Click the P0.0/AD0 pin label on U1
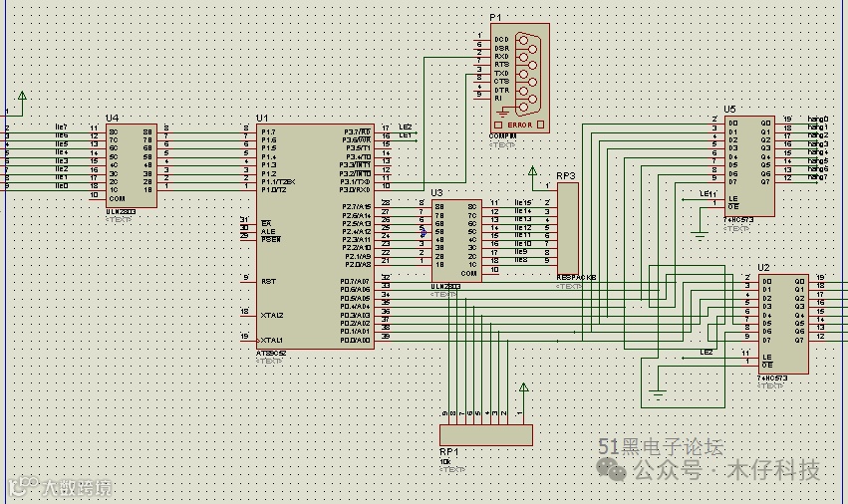The width and height of the screenshot is (848, 504). tap(356, 340)
